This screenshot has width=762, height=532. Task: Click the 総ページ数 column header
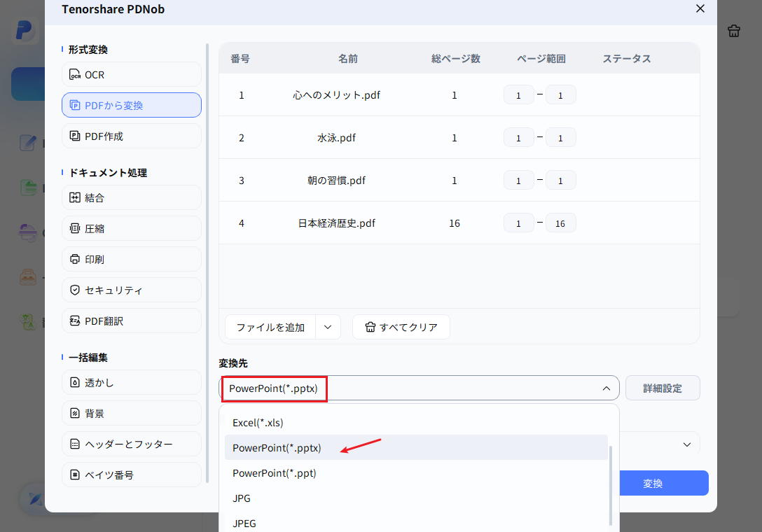455,58
